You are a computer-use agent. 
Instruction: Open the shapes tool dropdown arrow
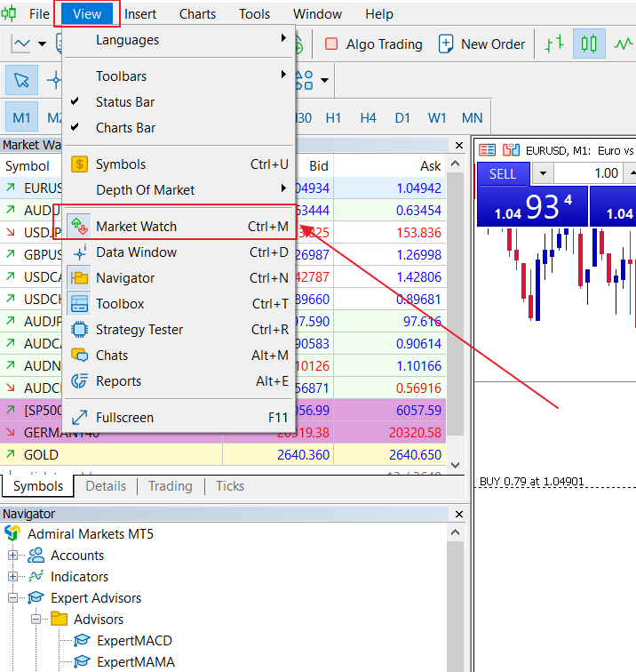pos(324,80)
